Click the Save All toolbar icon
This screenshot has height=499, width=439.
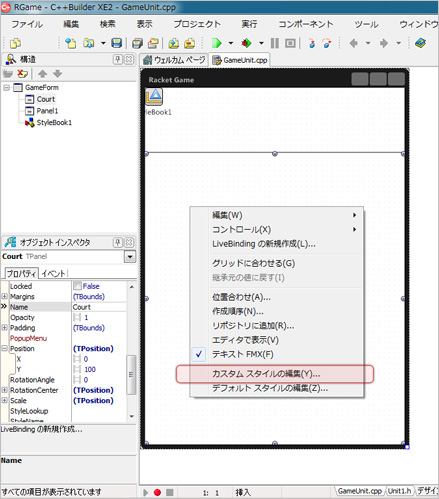tap(137, 43)
